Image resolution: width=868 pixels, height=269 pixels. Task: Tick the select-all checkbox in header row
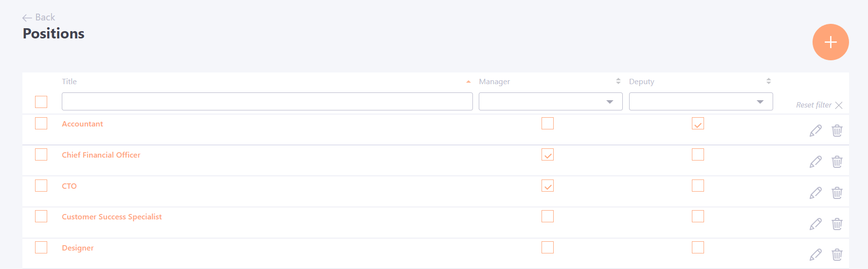click(41, 102)
